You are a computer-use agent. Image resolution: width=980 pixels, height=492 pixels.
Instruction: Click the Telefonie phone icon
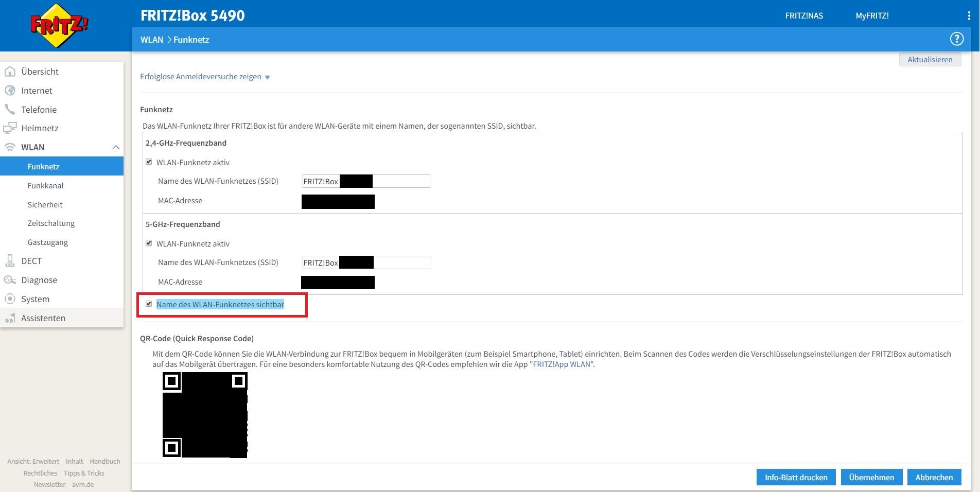(x=10, y=109)
